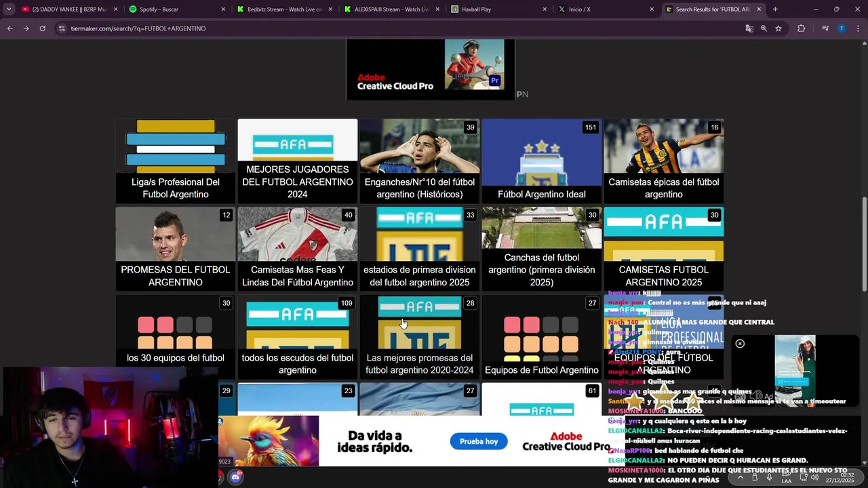This screenshot has height=488, width=868.
Task: Expand the tab search dropdown arrow
Action: pos(9,9)
